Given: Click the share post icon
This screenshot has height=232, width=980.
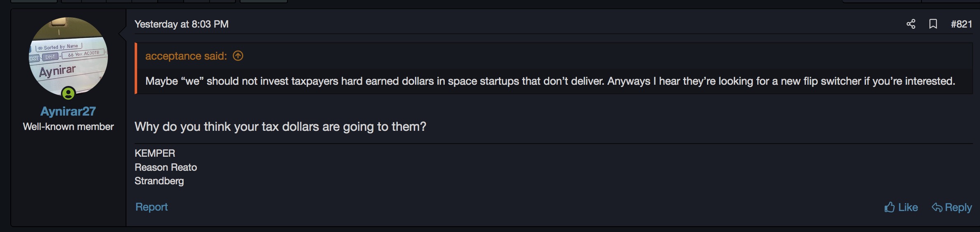Looking at the screenshot, I should coord(911,24).
